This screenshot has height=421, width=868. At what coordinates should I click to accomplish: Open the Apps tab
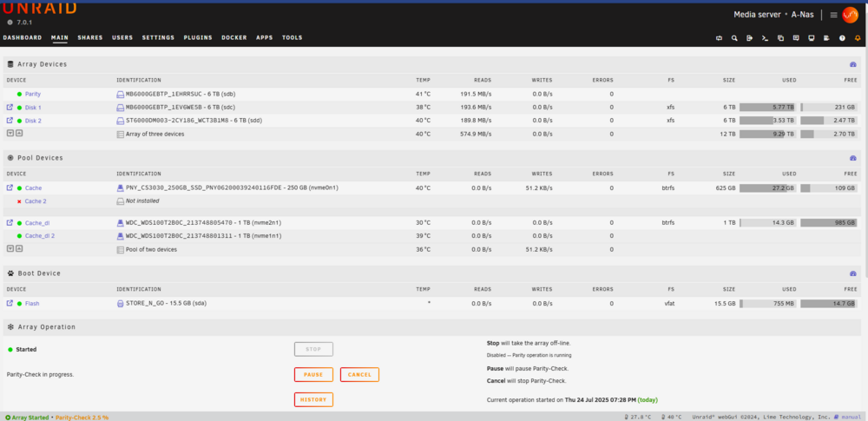coord(265,37)
